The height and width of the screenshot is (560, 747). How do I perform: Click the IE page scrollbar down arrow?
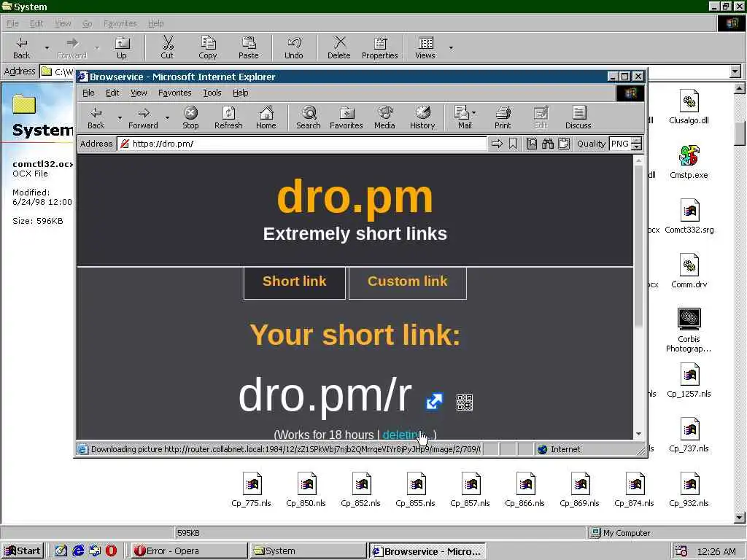pos(638,434)
